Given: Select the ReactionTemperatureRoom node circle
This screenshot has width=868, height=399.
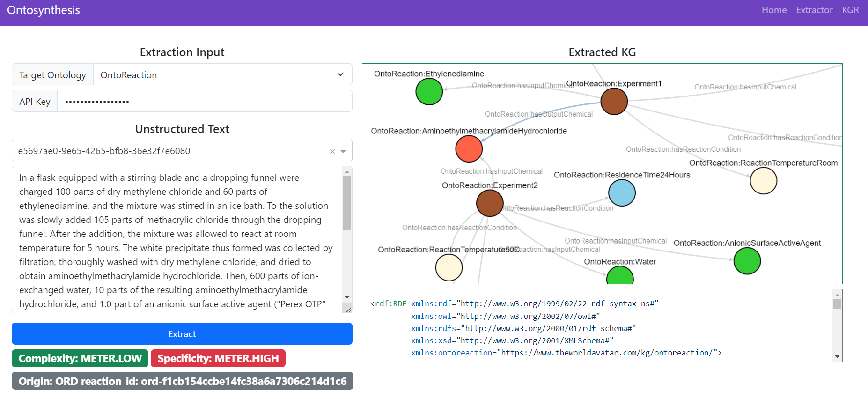Looking at the screenshot, I should coord(763,181).
